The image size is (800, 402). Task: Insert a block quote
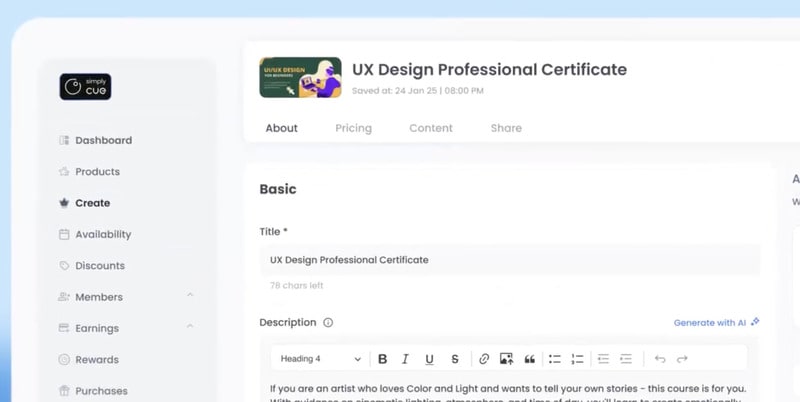[x=529, y=359]
